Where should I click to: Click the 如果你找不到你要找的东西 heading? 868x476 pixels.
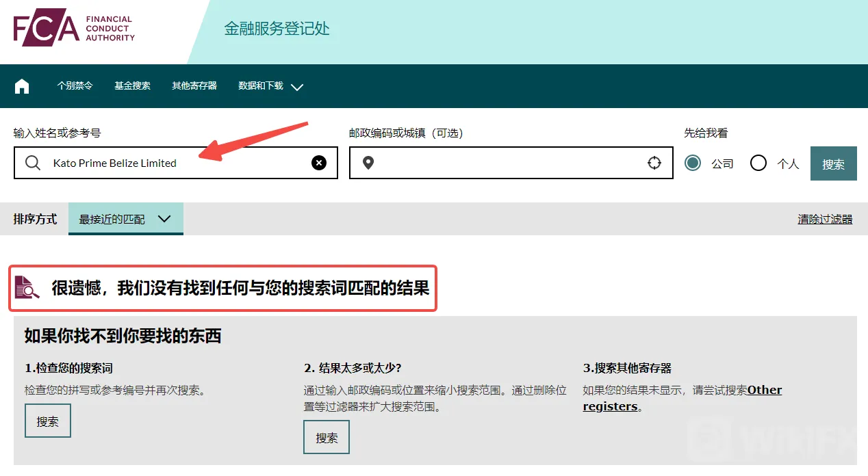point(123,336)
